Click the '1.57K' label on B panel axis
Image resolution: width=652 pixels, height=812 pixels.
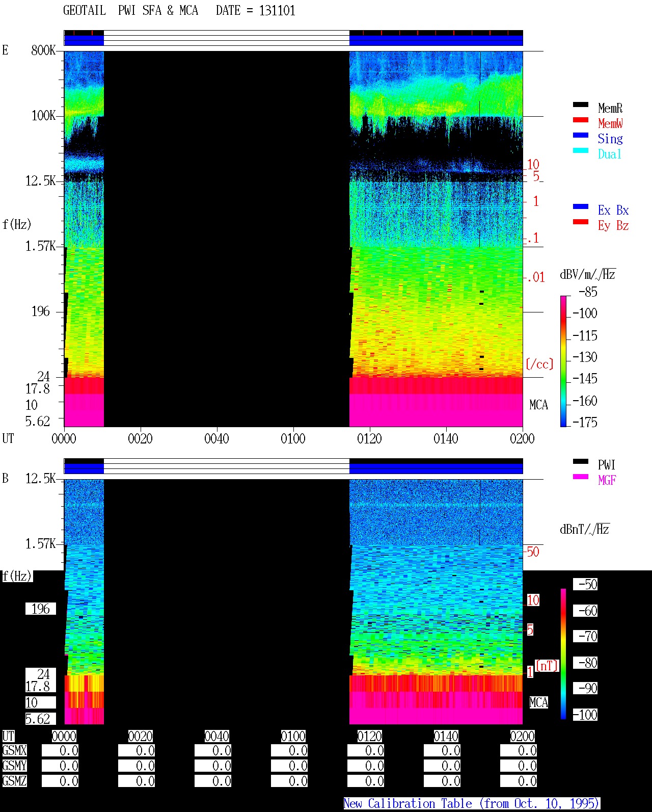pyautogui.click(x=41, y=543)
